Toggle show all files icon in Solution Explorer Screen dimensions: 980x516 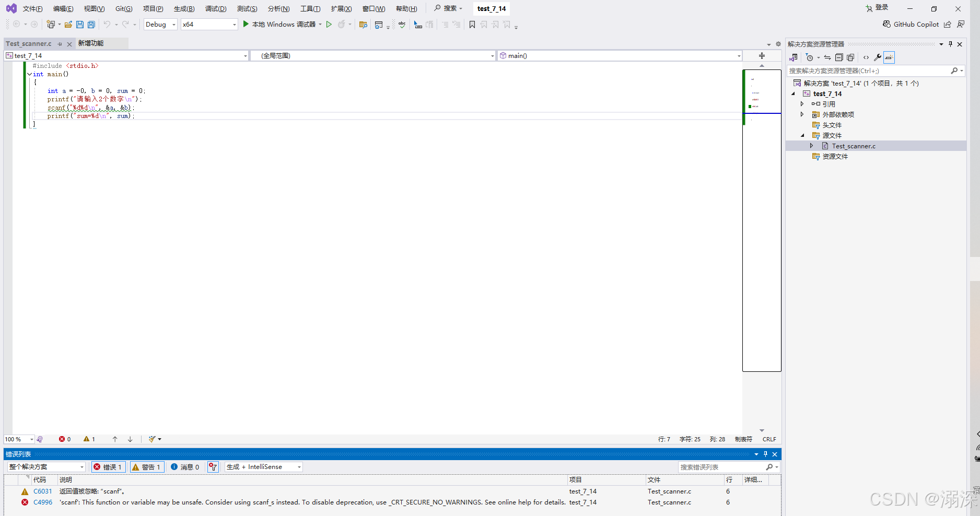[x=850, y=57]
